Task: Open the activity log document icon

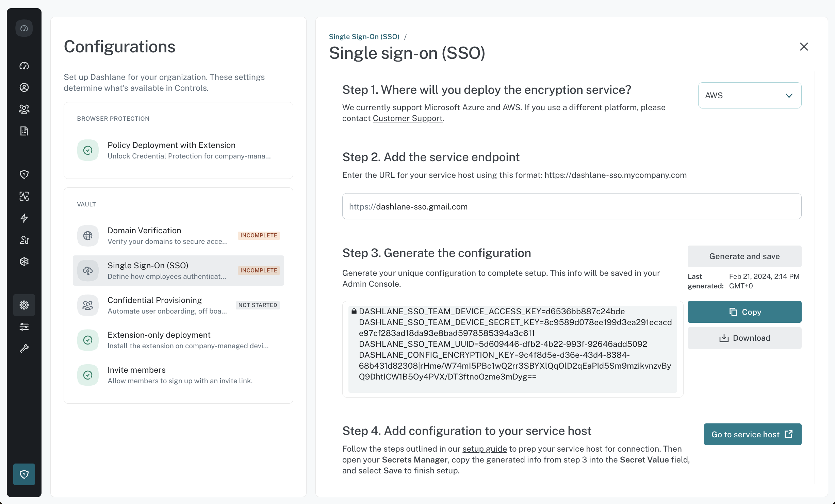Action: pyautogui.click(x=24, y=131)
